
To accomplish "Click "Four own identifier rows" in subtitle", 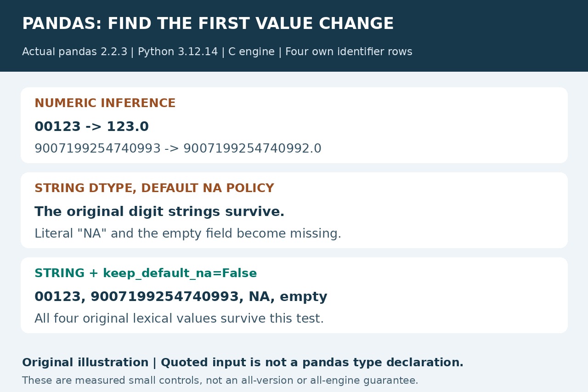I will pos(349,52).
